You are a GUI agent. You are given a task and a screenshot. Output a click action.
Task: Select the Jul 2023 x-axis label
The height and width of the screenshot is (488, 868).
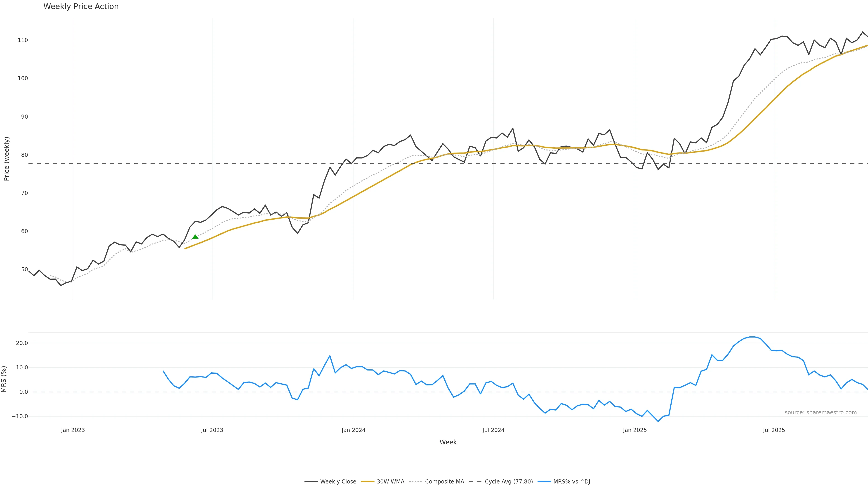(x=212, y=430)
